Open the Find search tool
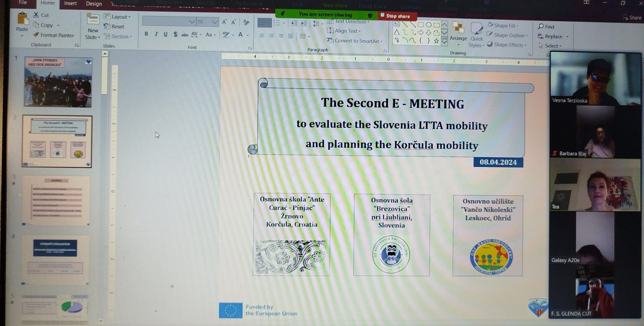Viewport: 644px width, 326px height. pyautogui.click(x=546, y=27)
